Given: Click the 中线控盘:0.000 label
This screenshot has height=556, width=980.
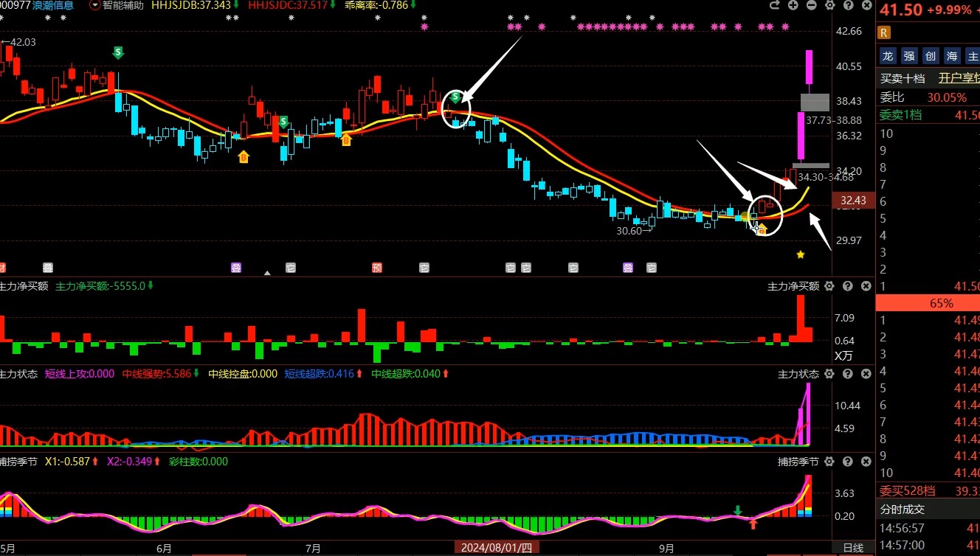Looking at the screenshot, I should click(x=243, y=374).
